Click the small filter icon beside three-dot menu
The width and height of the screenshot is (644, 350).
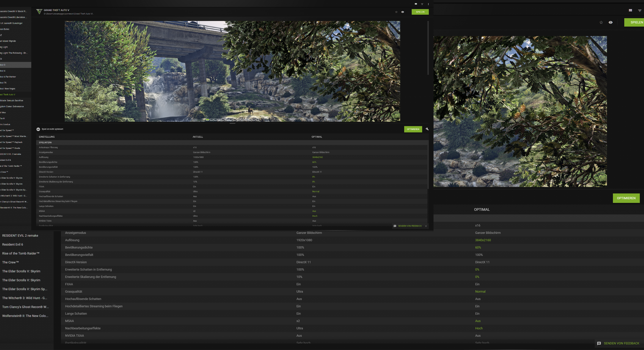422,4
